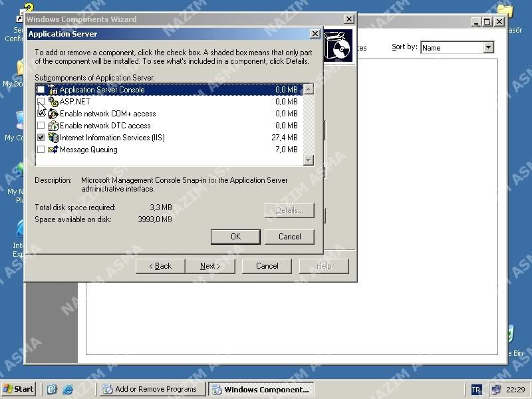Click Show Desktop quick launch icon
532x399 pixels.
(52, 389)
